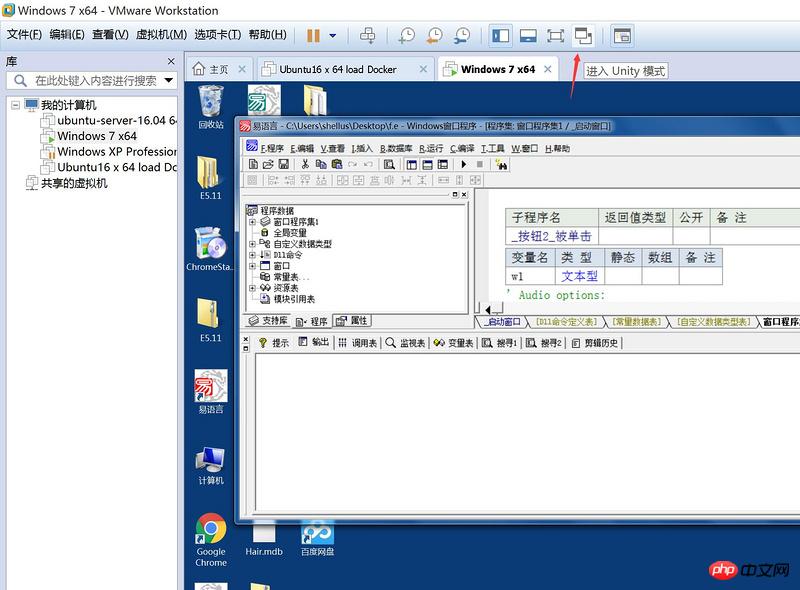The image size is (800, 590).
Task: Close the Windows 7 x64 tab
Action: coord(547,69)
